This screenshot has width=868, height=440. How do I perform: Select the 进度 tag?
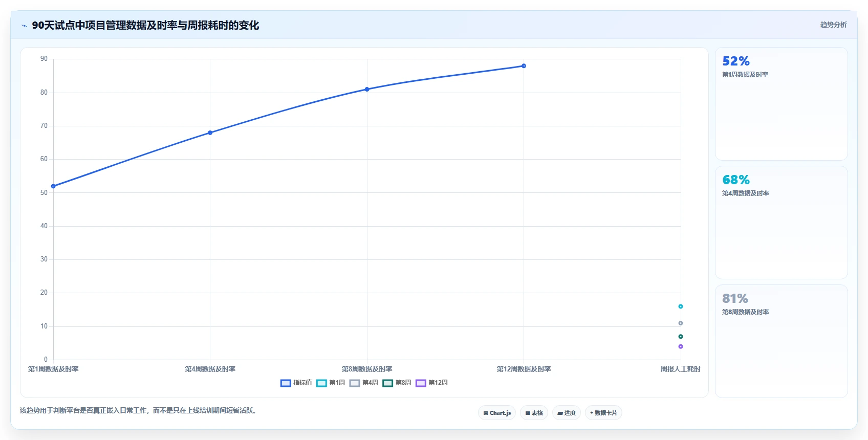(567, 413)
